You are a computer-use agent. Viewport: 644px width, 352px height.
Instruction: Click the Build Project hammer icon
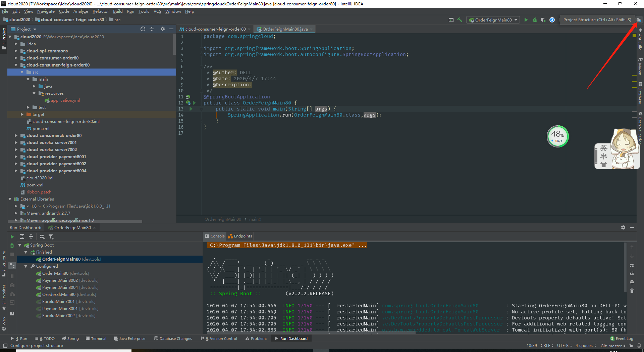tap(460, 20)
